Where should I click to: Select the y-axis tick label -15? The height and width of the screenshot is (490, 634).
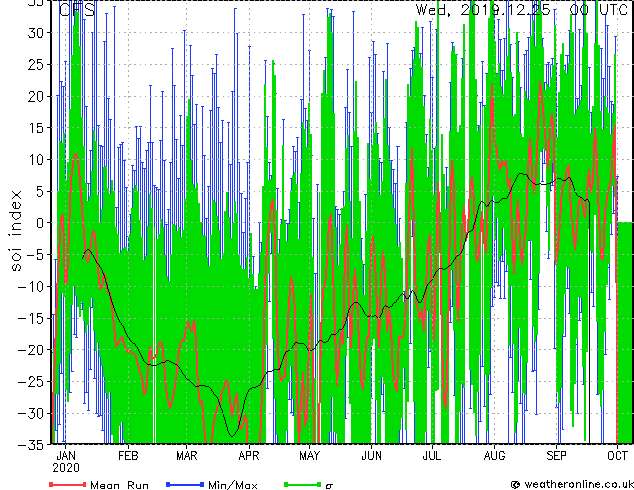click(x=31, y=318)
